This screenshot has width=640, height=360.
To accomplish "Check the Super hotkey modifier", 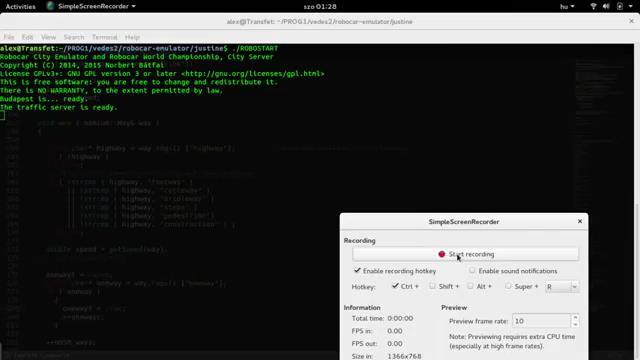I will (x=508, y=286).
